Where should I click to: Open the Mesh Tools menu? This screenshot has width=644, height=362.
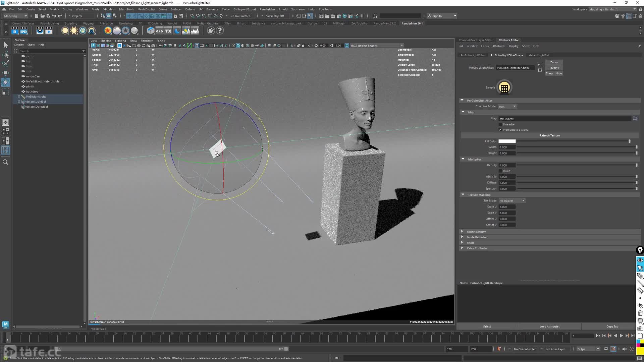[126, 9]
